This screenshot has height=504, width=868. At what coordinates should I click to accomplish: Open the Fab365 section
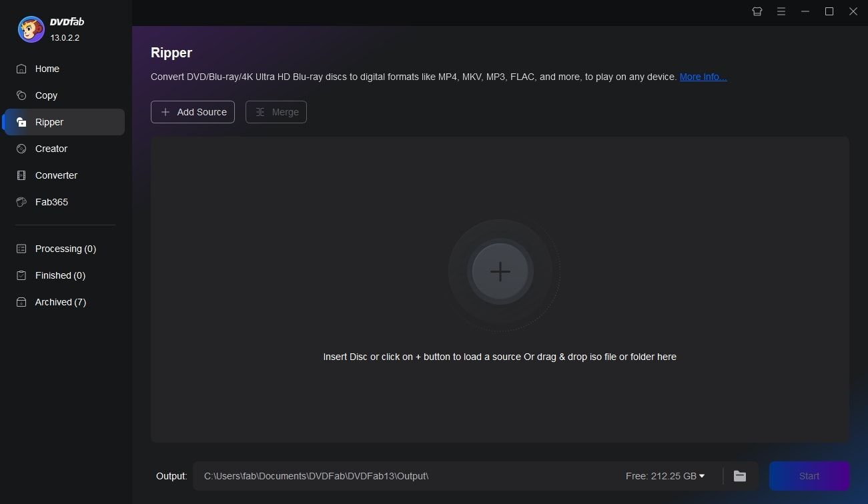(64, 202)
